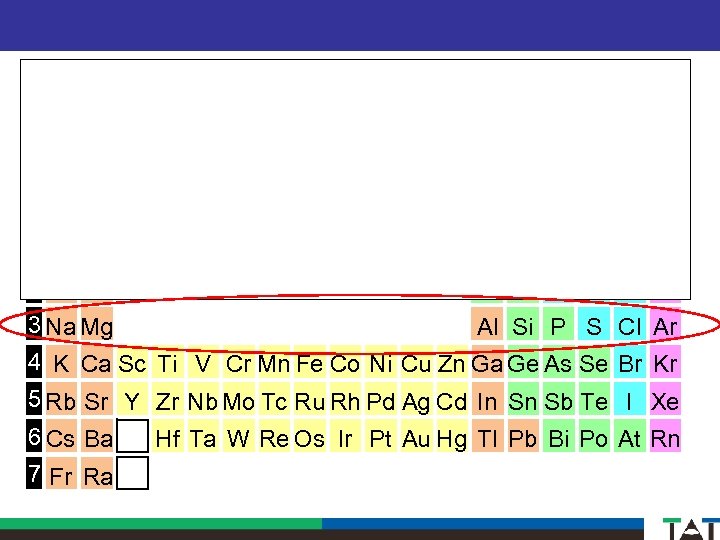Pick the Cd element cell

coord(452,399)
